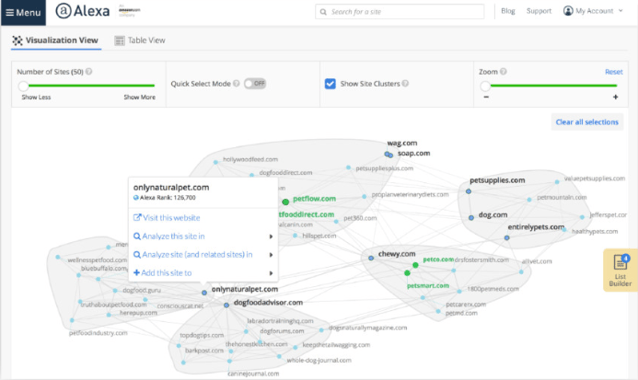Click the help icon next to Show Site Clusters
638x380 pixels.
(x=405, y=83)
